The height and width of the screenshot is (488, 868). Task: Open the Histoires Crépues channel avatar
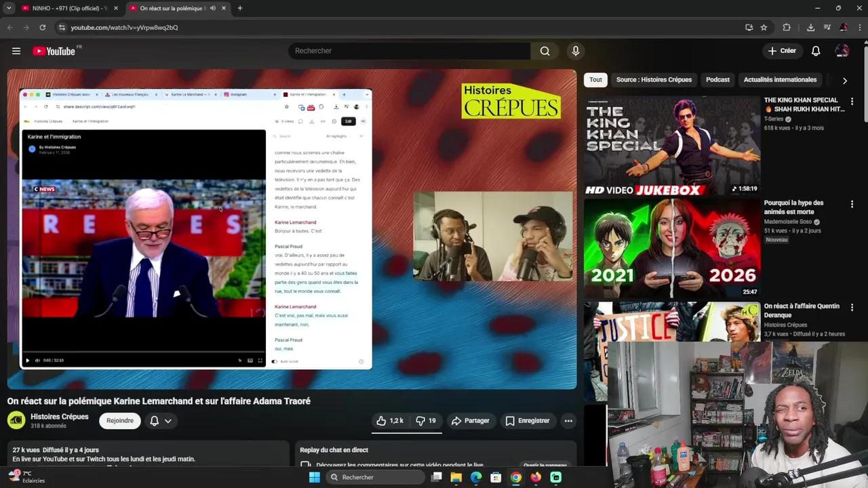(x=16, y=421)
